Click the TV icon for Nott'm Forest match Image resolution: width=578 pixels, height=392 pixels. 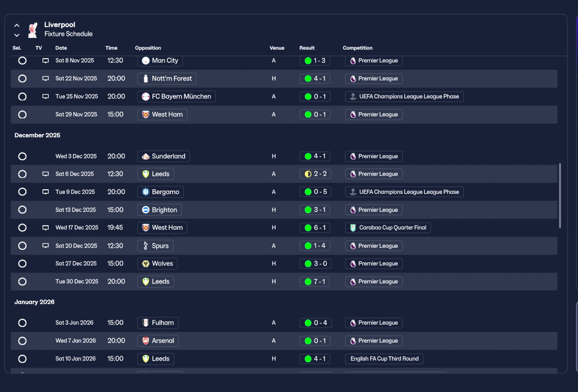coord(46,79)
